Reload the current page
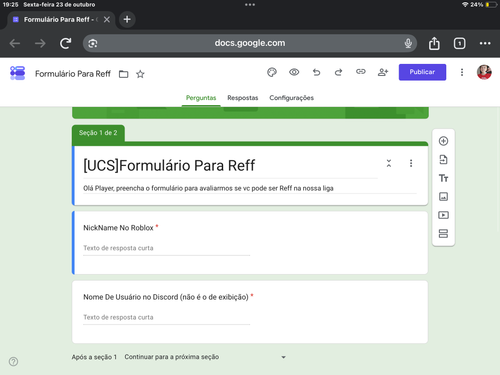 tap(65, 43)
